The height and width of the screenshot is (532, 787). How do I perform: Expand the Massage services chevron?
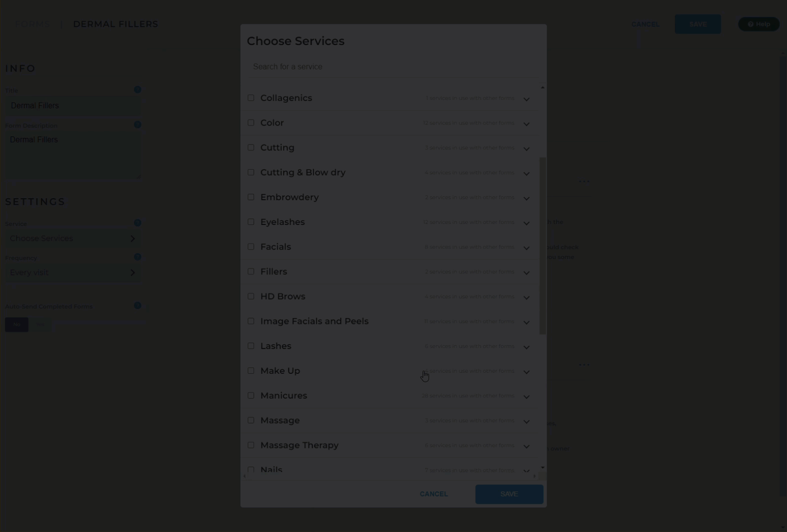coord(526,421)
